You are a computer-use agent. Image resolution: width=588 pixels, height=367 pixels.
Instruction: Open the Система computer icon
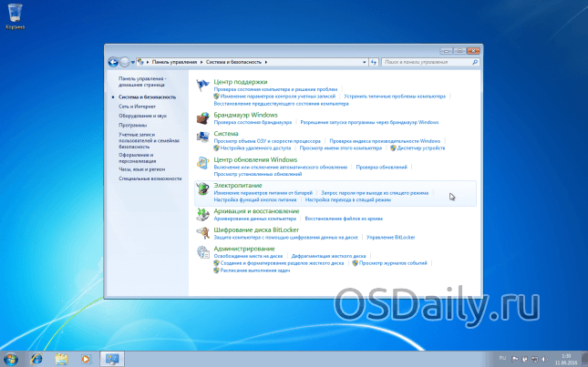click(202, 138)
